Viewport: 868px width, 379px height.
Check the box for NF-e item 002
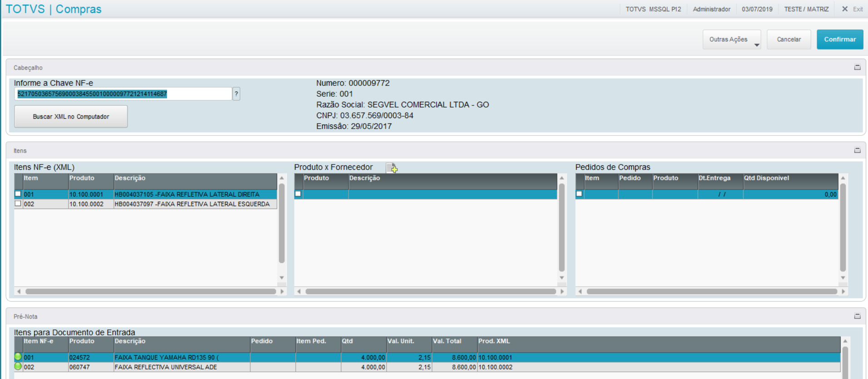pyautogui.click(x=18, y=204)
